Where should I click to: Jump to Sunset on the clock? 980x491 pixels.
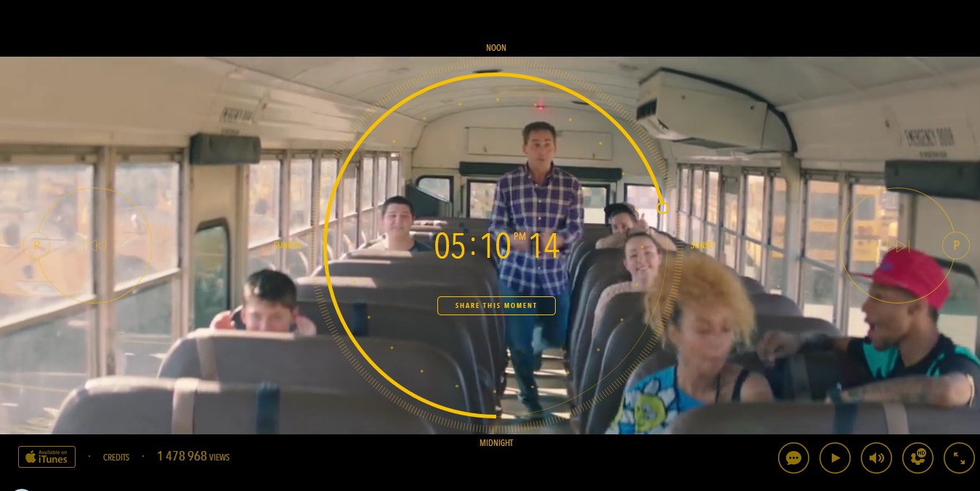click(x=702, y=245)
